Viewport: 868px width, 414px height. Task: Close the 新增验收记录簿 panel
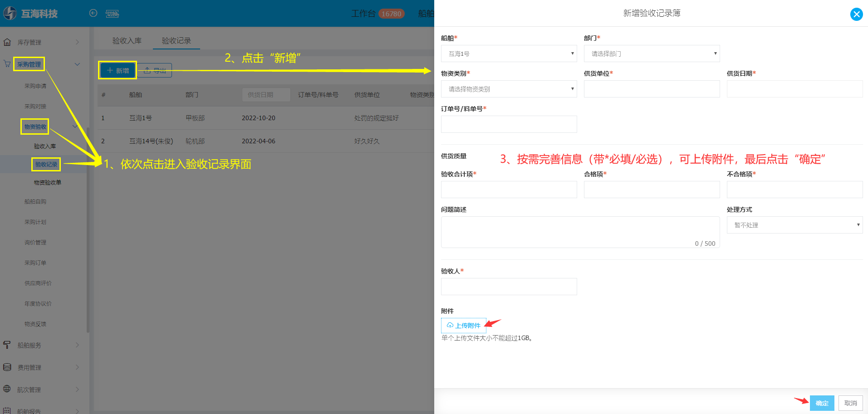pos(856,14)
